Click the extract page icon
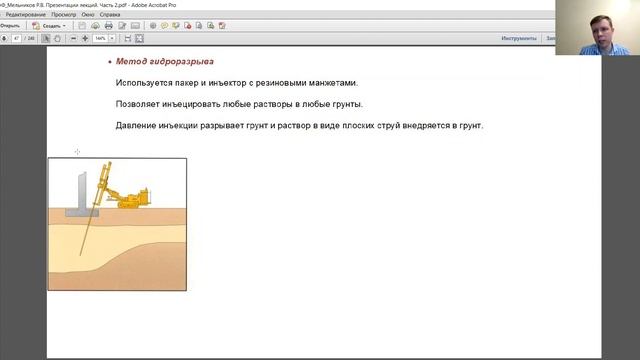Screen dimensions: 640x360 point(199,26)
